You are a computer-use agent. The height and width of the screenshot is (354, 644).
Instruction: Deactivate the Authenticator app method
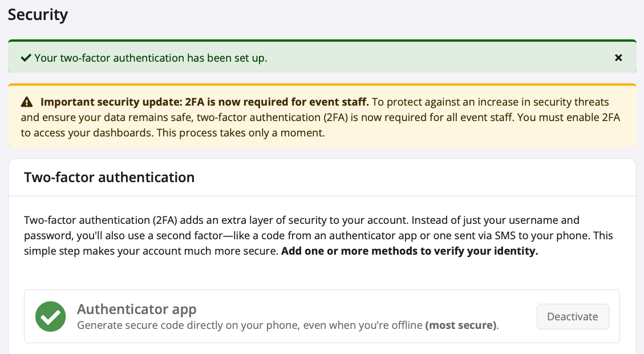(x=572, y=316)
